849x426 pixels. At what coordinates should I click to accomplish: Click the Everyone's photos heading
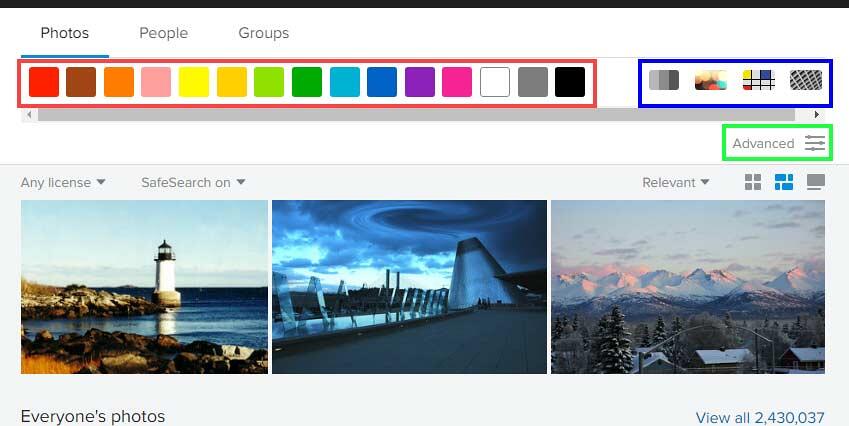(93, 416)
